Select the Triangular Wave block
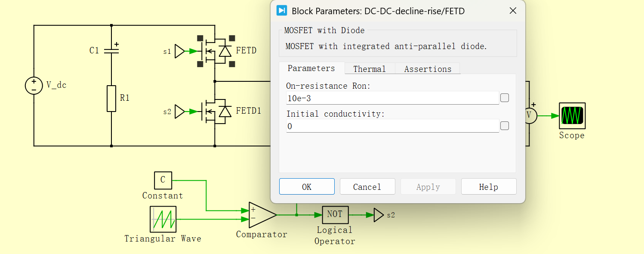This screenshot has width=644, height=254. coord(163,219)
